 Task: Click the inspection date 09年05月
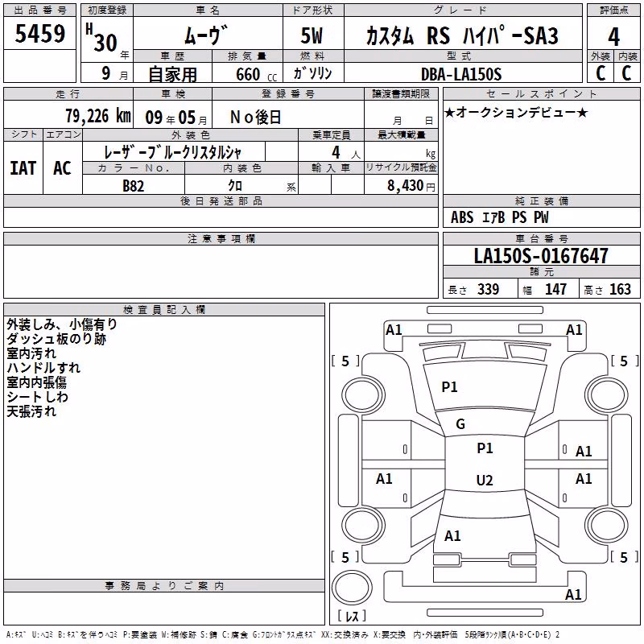click(x=176, y=118)
